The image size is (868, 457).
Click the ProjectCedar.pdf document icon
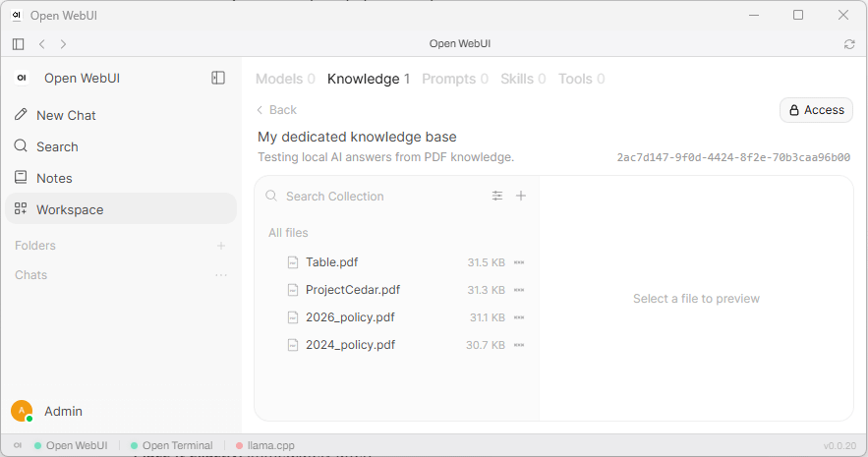[x=293, y=290]
